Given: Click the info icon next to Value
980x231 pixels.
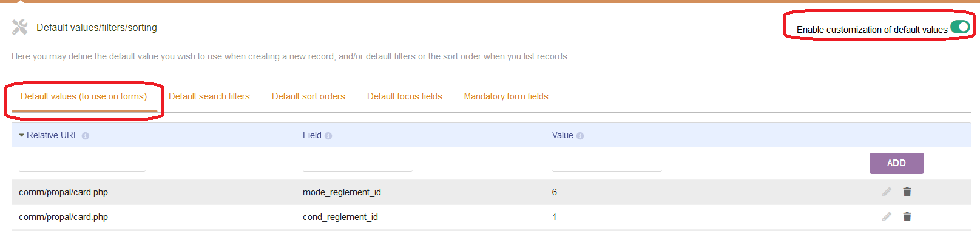Looking at the screenshot, I should click(x=580, y=136).
